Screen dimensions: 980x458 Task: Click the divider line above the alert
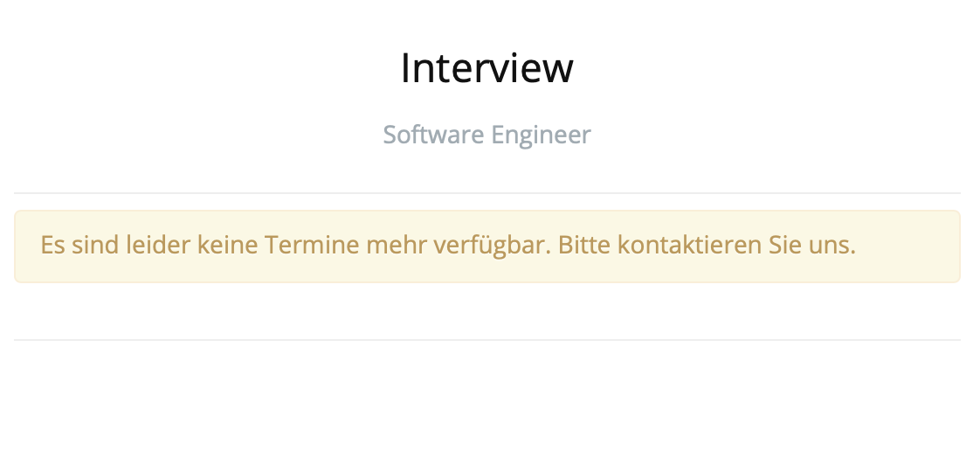(487, 192)
